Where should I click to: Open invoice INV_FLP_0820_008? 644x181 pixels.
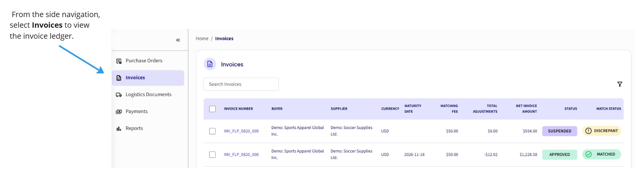pos(241,155)
